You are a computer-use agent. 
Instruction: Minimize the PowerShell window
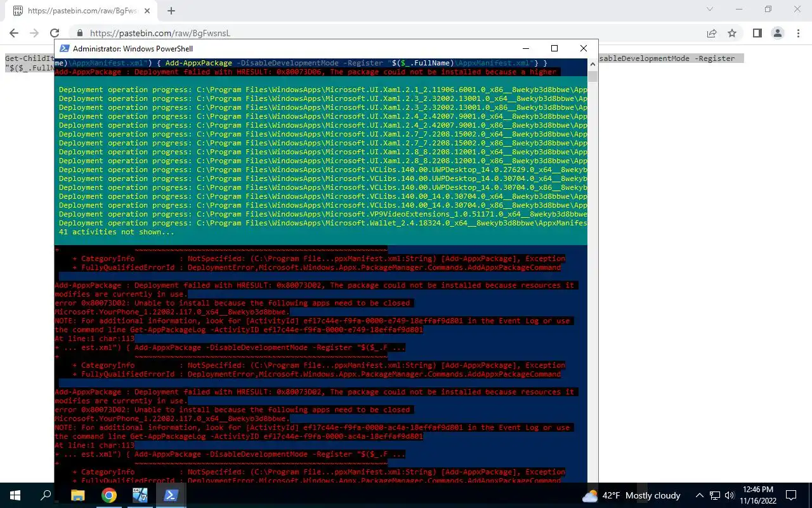(x=525, y=48)
